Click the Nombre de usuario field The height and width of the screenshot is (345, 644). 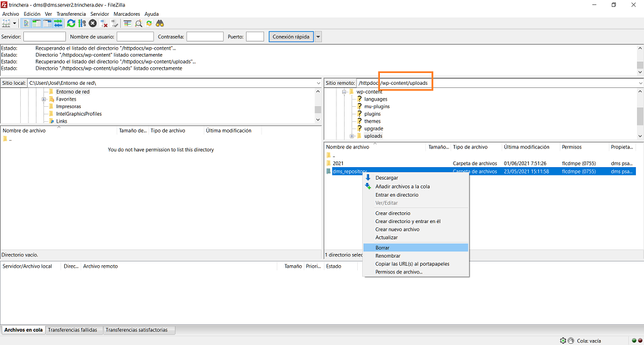(x=135, y=36)
